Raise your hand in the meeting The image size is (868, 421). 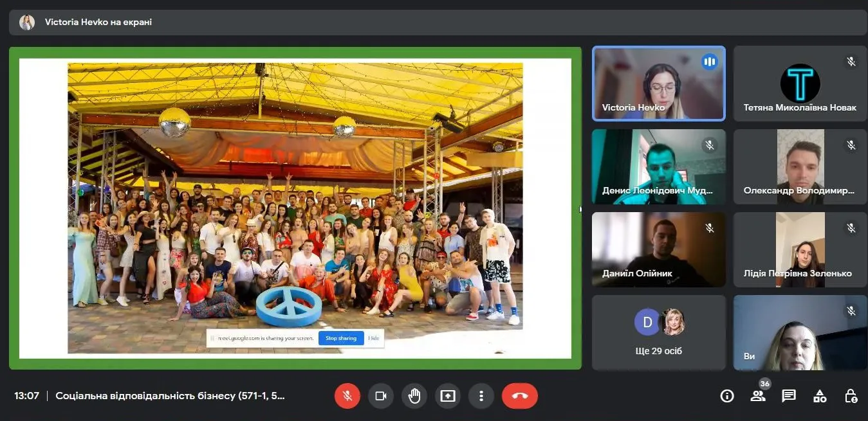tap(414, 396)
